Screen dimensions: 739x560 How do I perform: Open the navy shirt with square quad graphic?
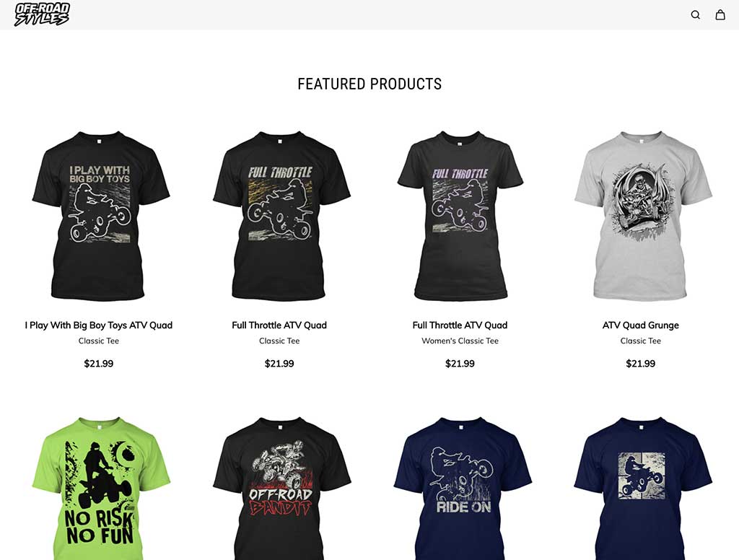[x=641, y=488]
